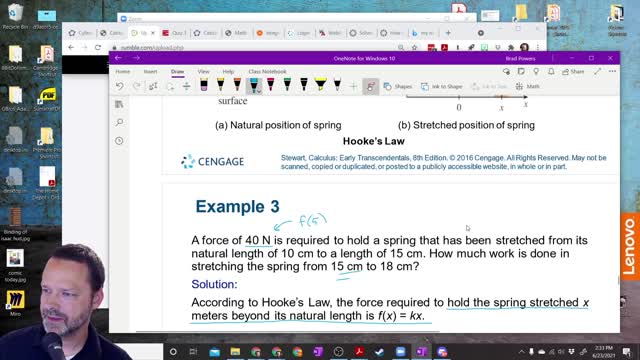Close the active Chrome tab
The width and height of the screenshot is (640, 360).
(x=153, y=33)
